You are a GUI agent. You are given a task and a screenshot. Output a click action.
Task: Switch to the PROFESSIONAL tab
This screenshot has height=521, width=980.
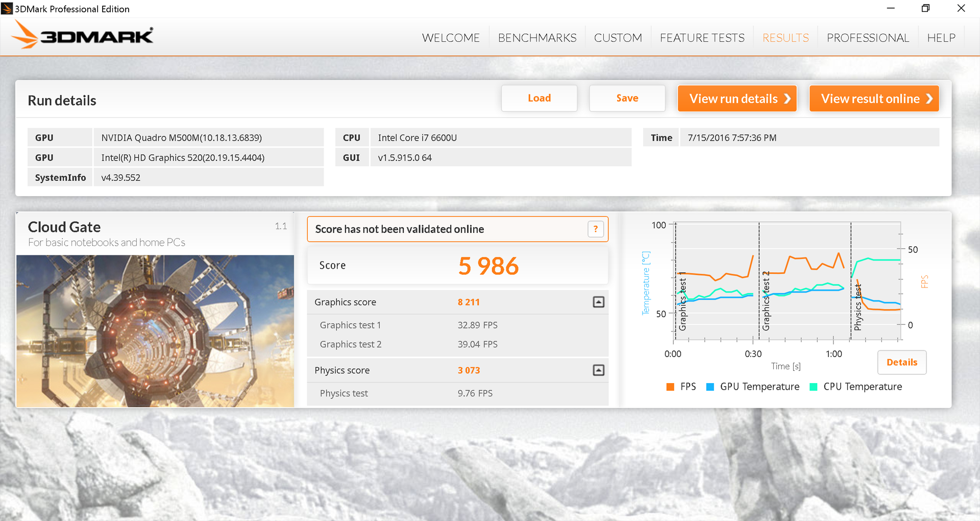point(868,38)
